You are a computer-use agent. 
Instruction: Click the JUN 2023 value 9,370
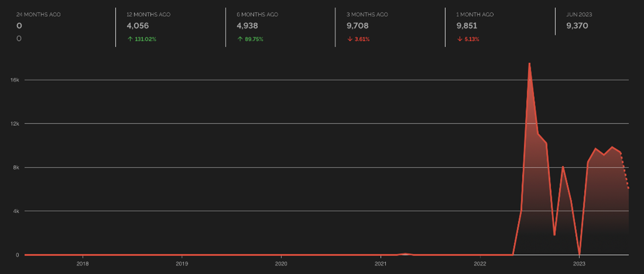[x=577, y=26]
